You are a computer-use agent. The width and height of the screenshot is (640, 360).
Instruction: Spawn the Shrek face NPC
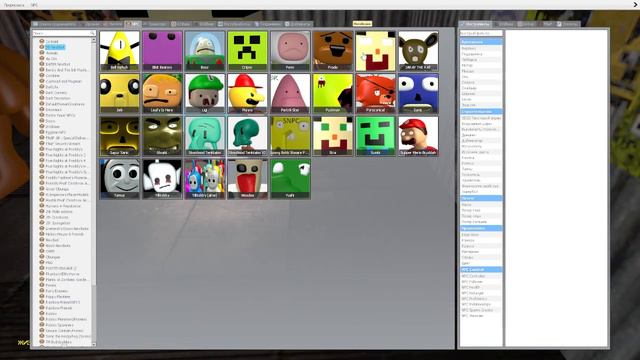pos(162,136)
